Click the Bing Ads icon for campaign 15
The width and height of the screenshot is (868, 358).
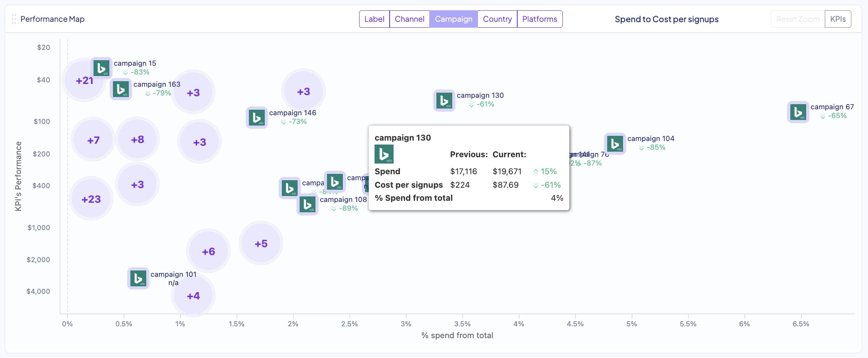(x=101, y=68)
